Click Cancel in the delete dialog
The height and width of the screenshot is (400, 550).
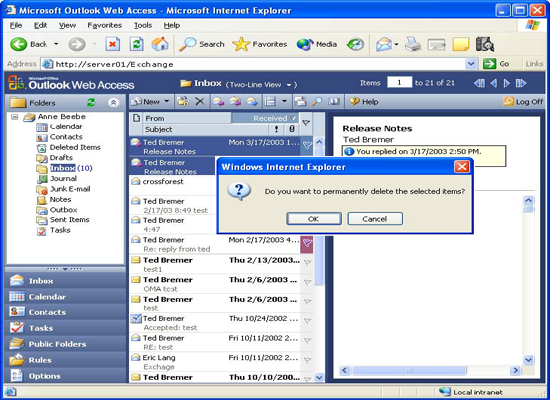375,219
